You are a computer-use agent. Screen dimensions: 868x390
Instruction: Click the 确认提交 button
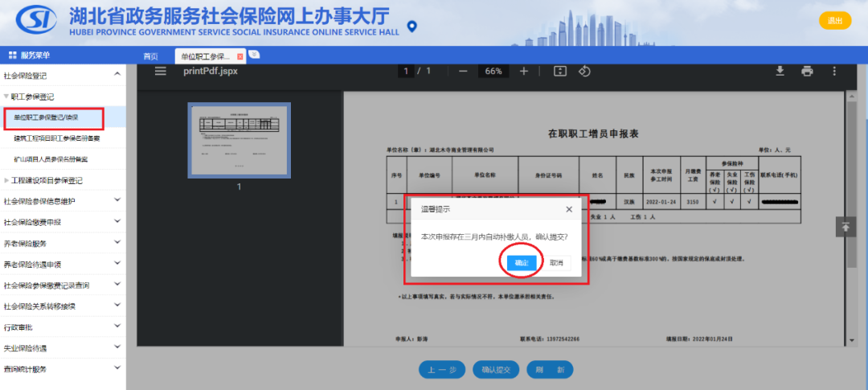click(495, 370)
